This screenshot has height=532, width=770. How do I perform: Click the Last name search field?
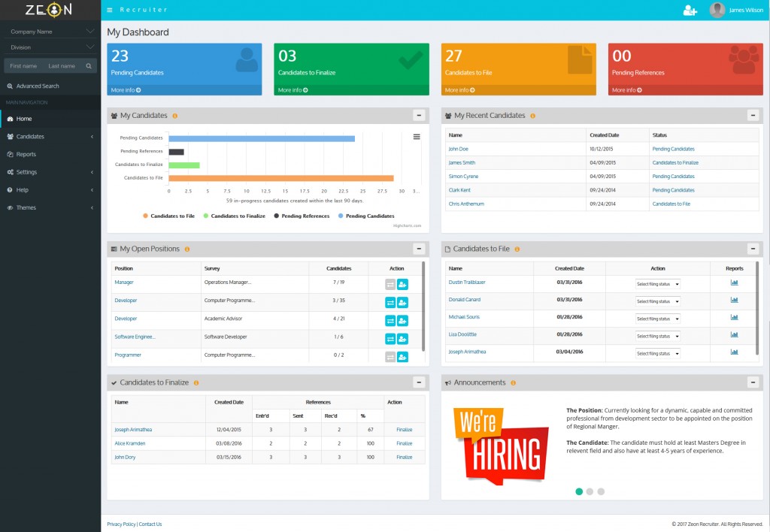click(x=63, y=66)
